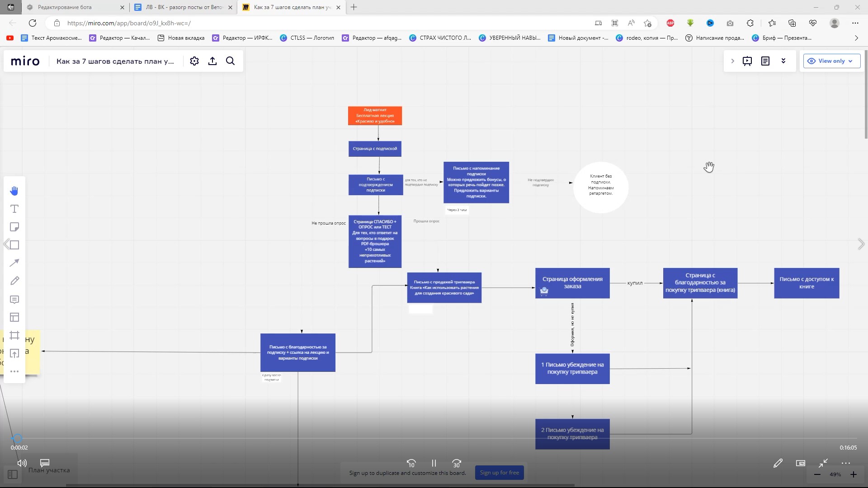Viewport: 868px width, 488px height.
Task: Skip forward 30 seconds
Action: (457, 463)
